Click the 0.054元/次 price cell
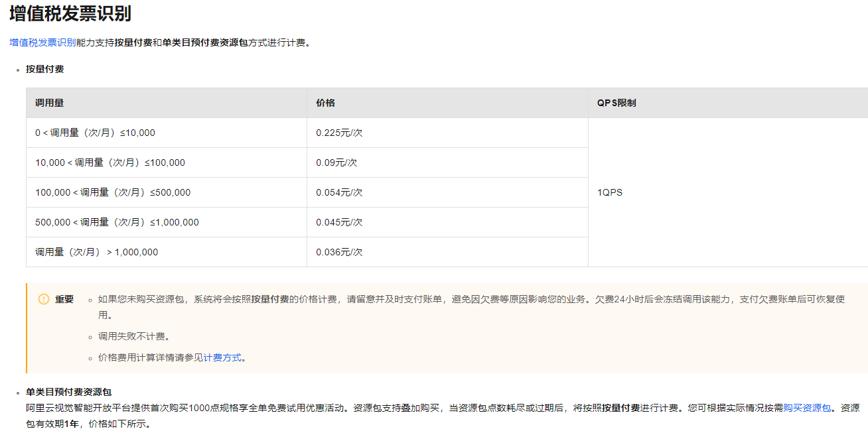Screen dimensions: 868x437 click(x=339, y=192)
